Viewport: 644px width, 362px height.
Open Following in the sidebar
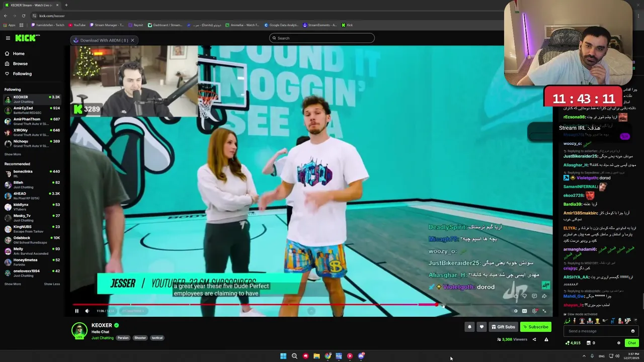pos(22,74)
